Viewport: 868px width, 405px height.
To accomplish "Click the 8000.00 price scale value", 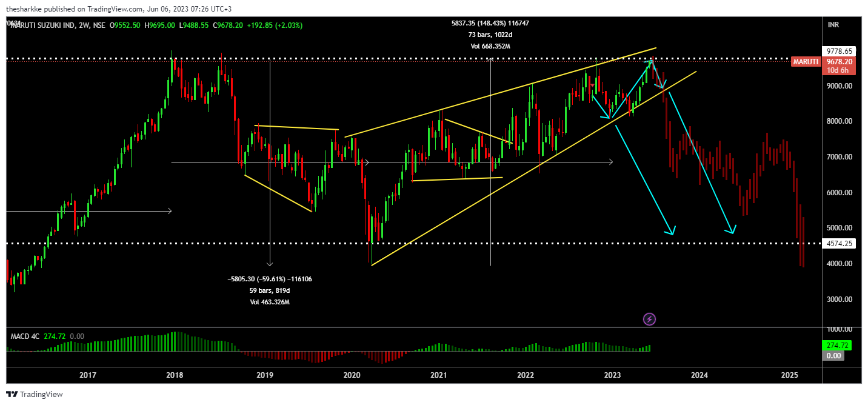I will tap(840, 121).
